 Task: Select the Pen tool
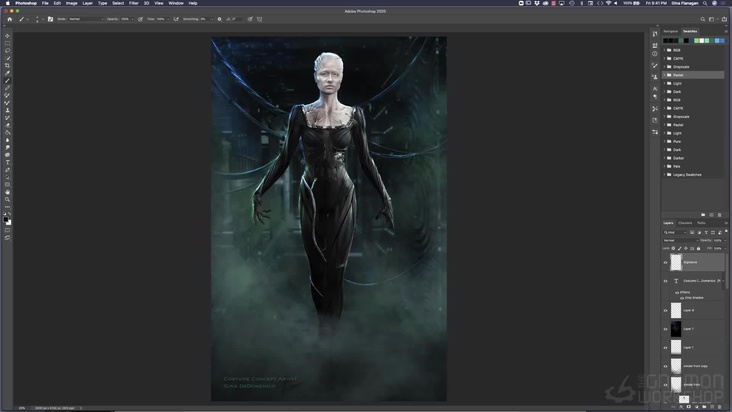click(x=7, y=170)
